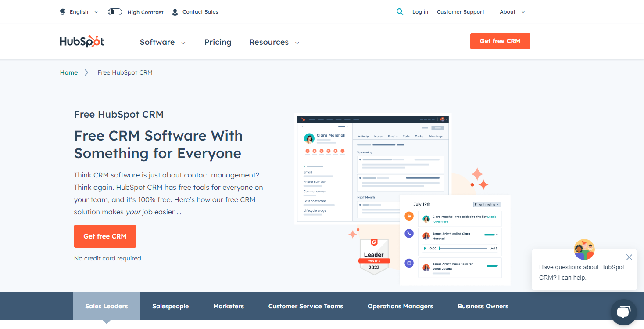Click the phone call timeline icon

tap(409, 234)
